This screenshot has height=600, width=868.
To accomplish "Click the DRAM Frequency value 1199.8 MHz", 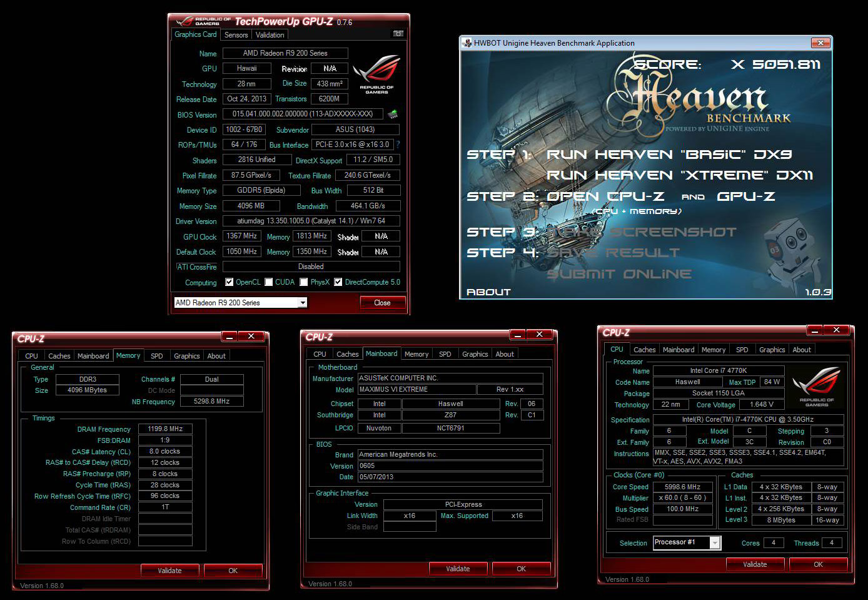I will click(x=165, y=429).
